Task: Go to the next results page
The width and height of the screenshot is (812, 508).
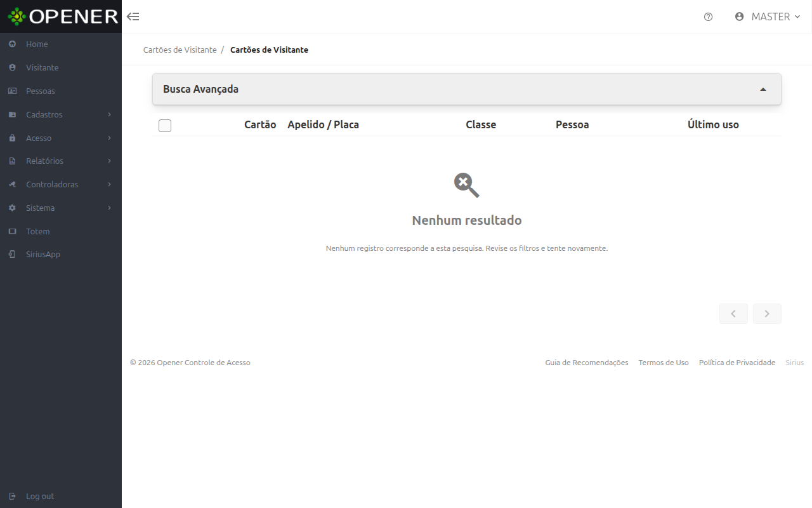Action: pos(767,314)
